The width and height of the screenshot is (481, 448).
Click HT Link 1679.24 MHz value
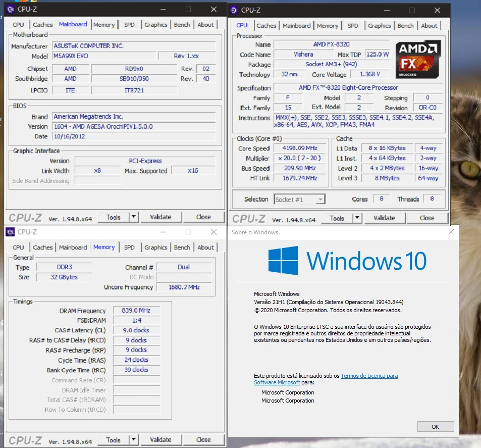300,178
